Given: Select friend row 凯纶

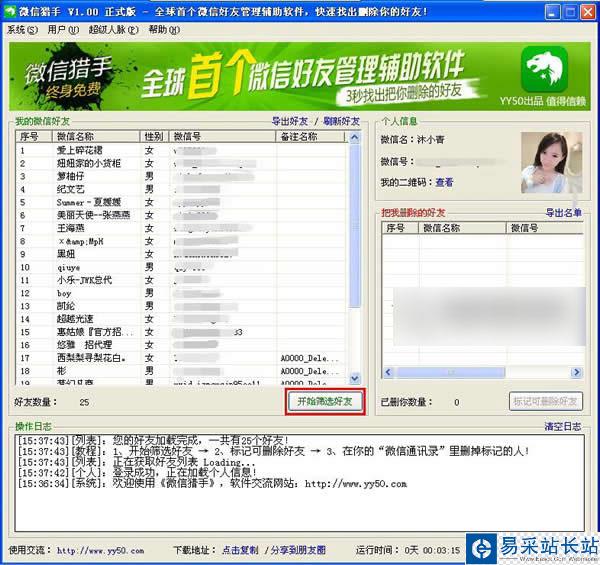Looking at the screenshot, I should [181, 306].
